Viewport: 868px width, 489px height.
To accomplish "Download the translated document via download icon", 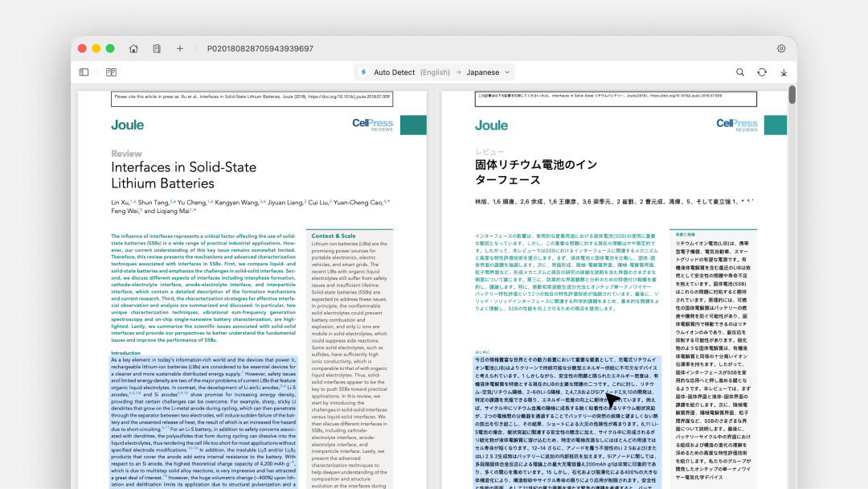I will tap(782, 72).
